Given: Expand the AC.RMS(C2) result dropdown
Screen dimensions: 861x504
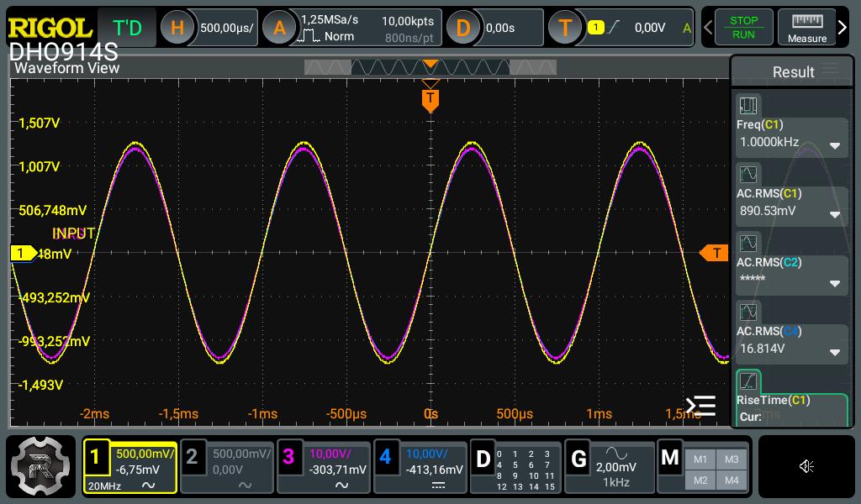Looking at the screenshot, I should tap(835, 284).
